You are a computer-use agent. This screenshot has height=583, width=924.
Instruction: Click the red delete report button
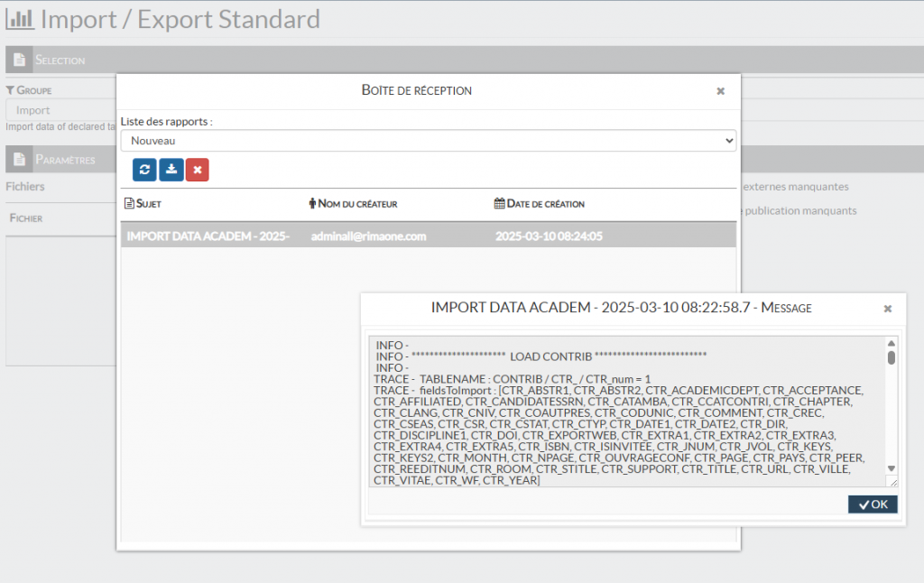click(197, 170)
